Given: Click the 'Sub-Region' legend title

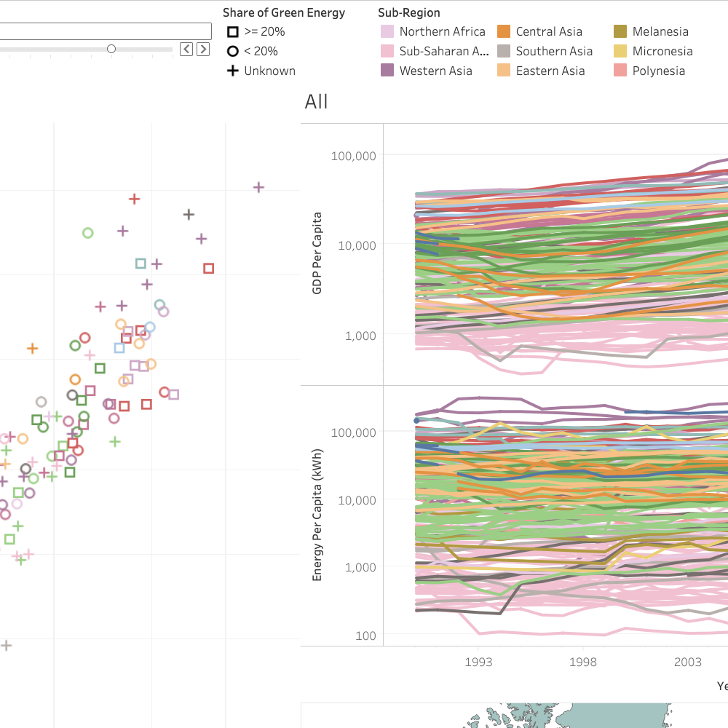Looking at the screenshot, I should click(409, 12).
